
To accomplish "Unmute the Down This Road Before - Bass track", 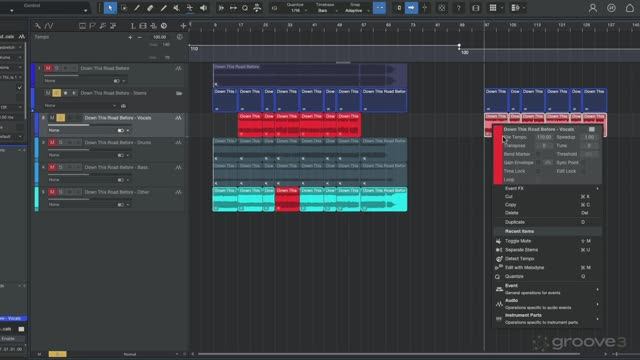I will [x=52, y=167].
